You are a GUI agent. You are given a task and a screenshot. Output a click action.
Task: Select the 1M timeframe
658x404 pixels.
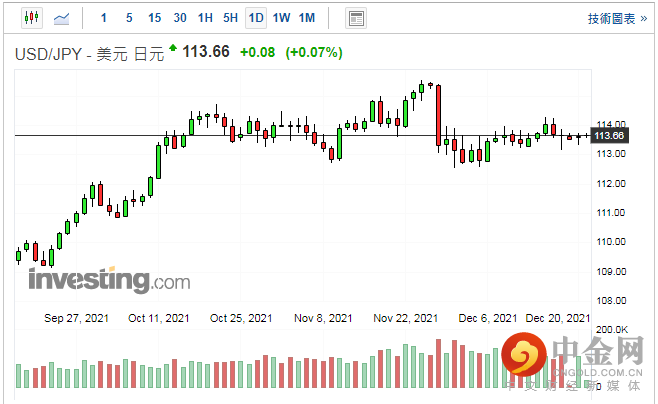(307, 18)
